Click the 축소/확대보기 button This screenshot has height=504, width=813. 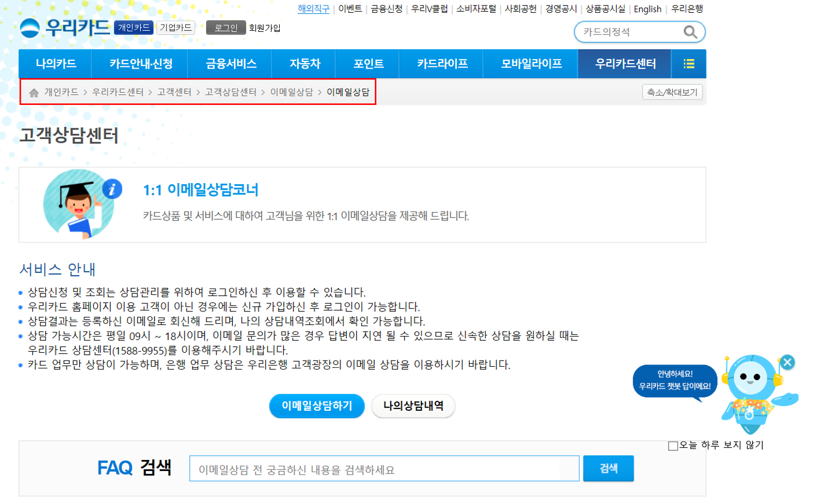pyautogui.click(x=672, y=92)
